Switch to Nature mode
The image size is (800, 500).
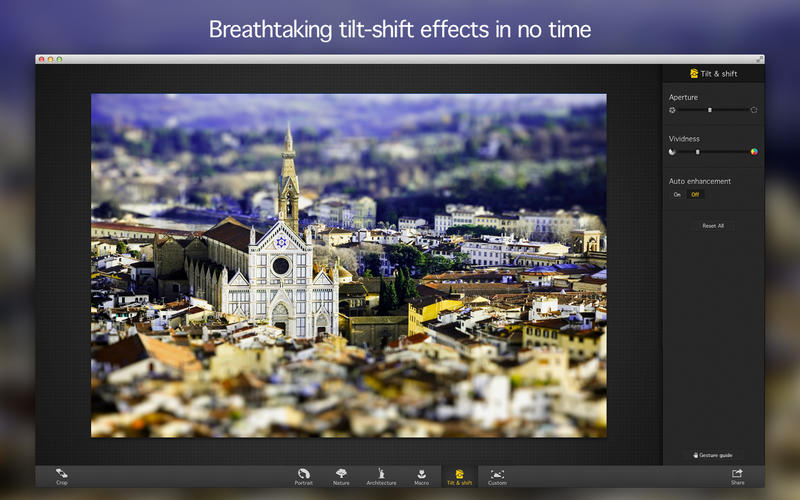click(x=341, y=477)
